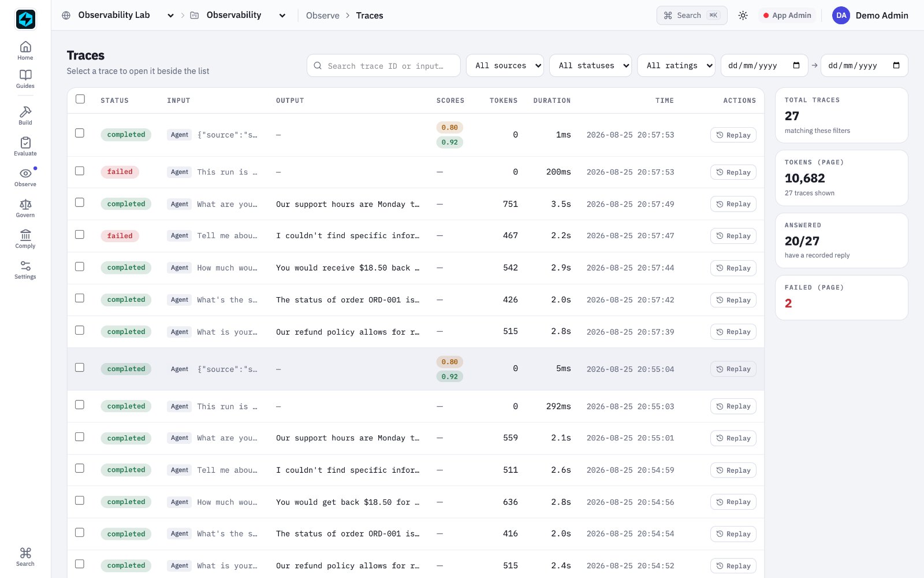Click the end date dd/mm/yyyy field
This screenshot has width=924, height=578.
tap(865, 65)
